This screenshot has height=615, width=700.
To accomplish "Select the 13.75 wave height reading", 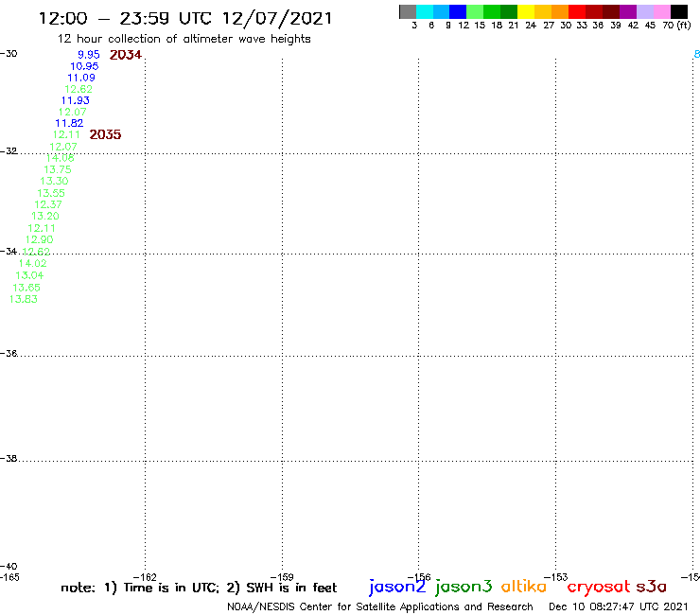I will 58,169.
